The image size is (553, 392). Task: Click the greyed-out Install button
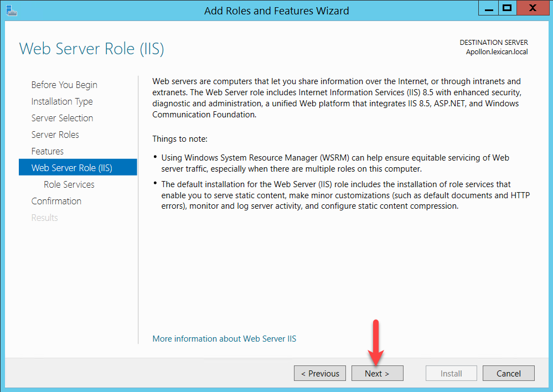[452, 373]
